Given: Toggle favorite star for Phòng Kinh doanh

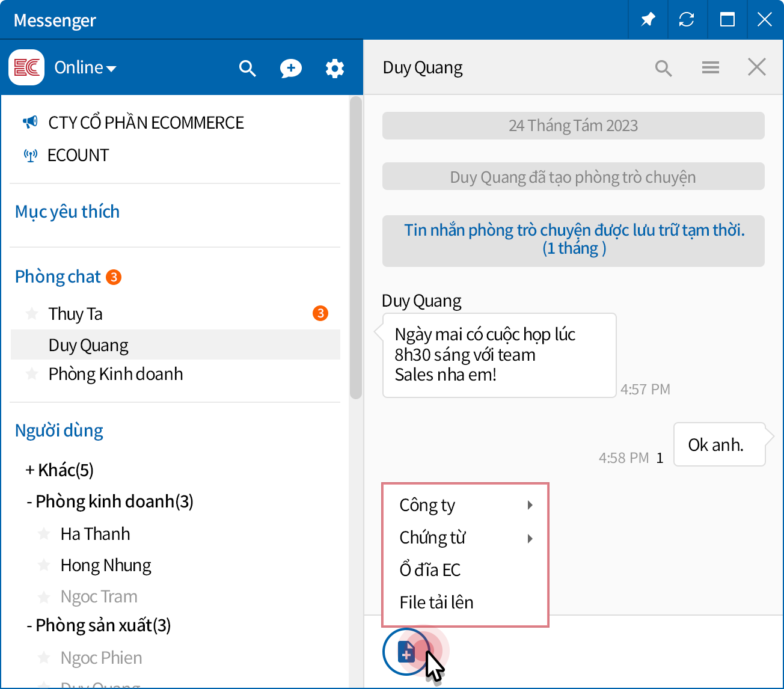Looking at the screenshot, I should click(32, 374).
